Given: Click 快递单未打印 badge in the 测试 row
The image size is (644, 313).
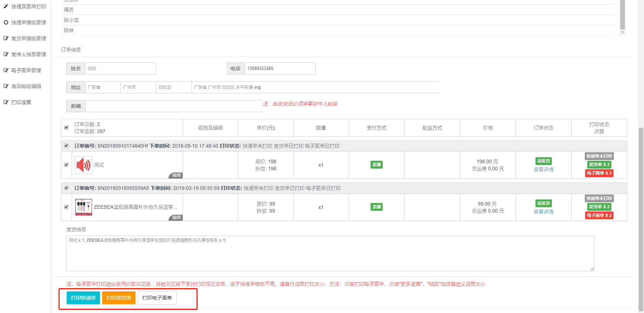Looking at the screenshot, I should tap(599, 156).
